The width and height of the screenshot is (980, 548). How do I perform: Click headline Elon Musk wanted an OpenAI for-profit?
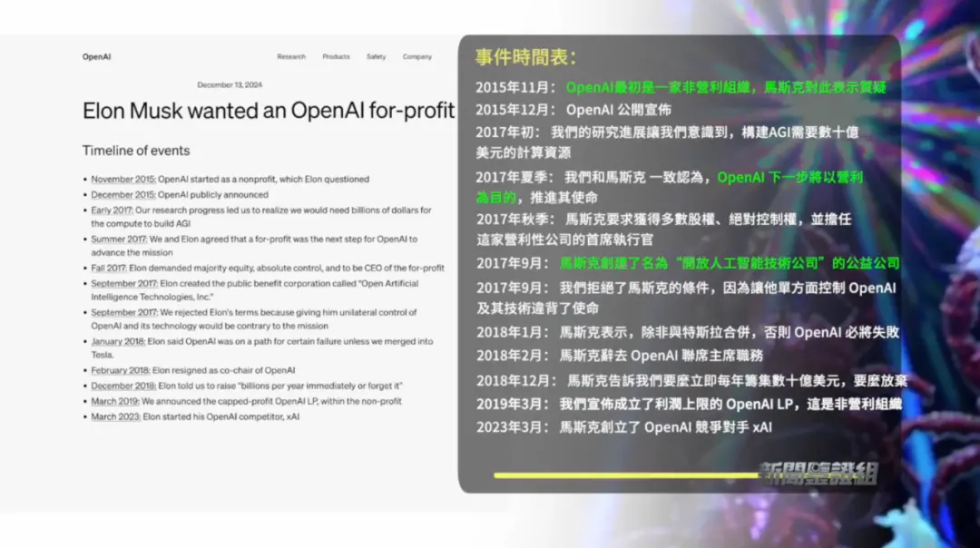269,111
